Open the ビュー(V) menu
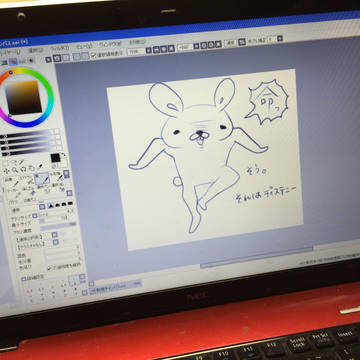Screen dimensions: 360x360 (x=84, y=46)
